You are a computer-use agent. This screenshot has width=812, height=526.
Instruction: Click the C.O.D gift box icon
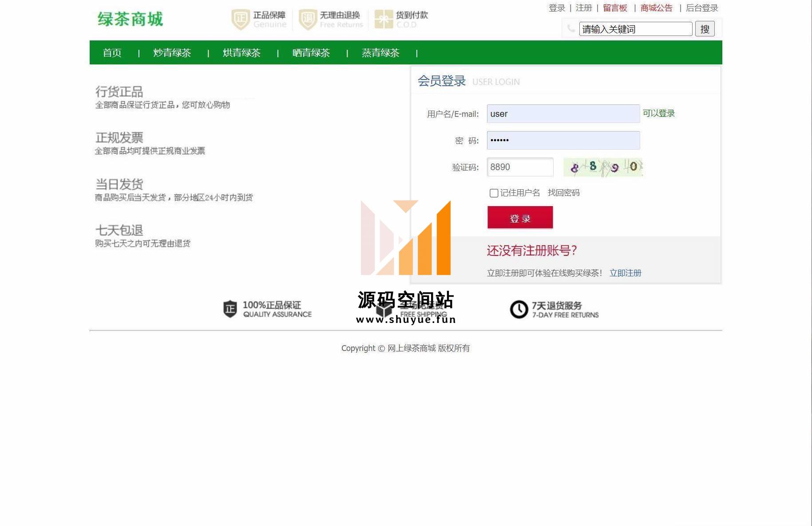click(384, 20)
